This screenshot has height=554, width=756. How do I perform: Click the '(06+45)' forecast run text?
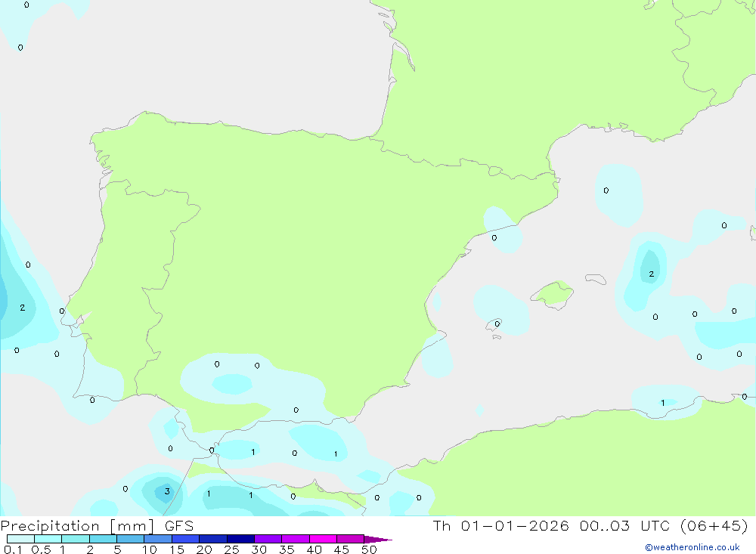tap(714, 526)
